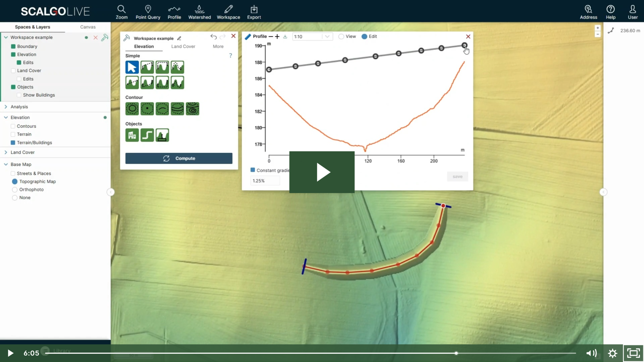
Task: Select the first Contour polygon tool
Action: [132, 109]
